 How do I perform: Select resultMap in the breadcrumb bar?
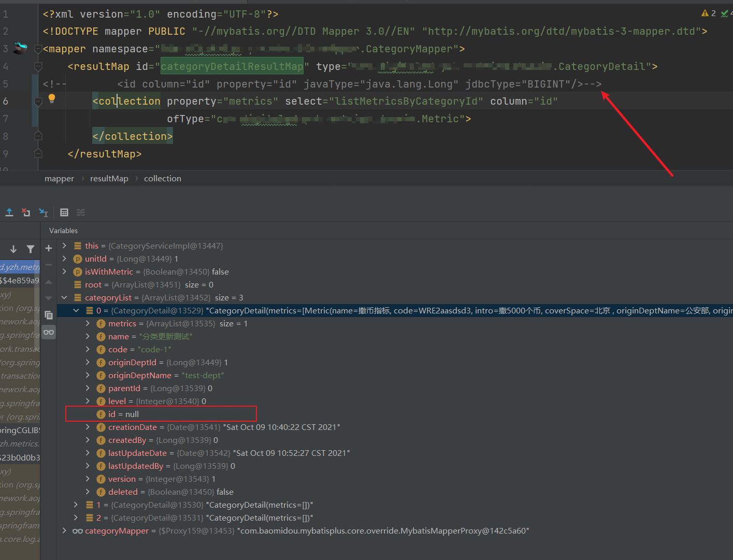click(109, 179)
